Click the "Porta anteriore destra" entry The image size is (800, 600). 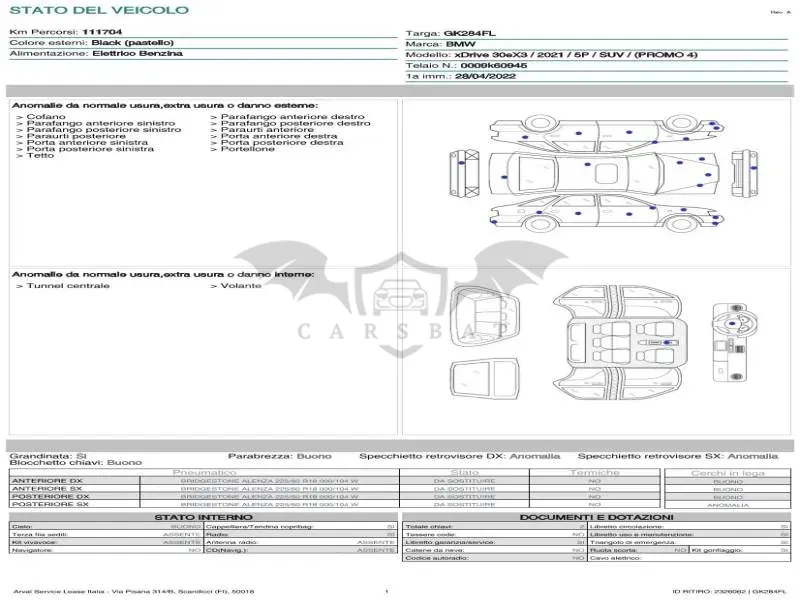(279, 136)
